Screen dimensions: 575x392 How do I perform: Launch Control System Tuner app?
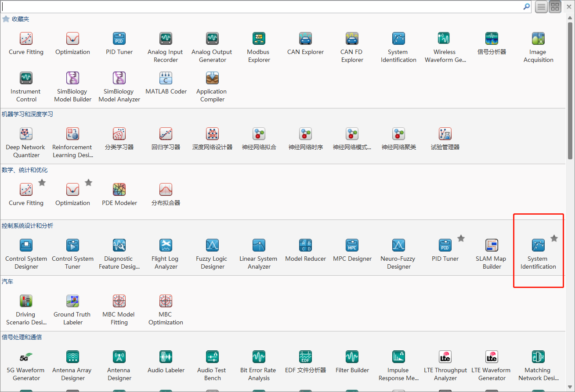73,255
